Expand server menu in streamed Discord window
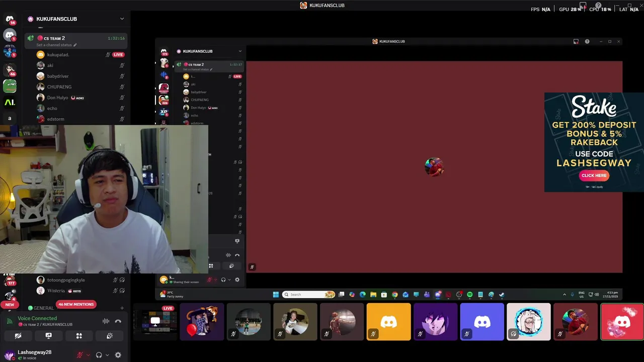Viewport: 644px width, 362px height. click(x=240, y=51)
